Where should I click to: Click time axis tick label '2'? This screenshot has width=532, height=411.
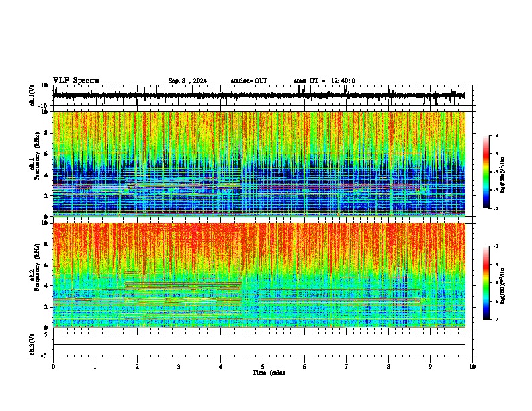coord(137,367)
